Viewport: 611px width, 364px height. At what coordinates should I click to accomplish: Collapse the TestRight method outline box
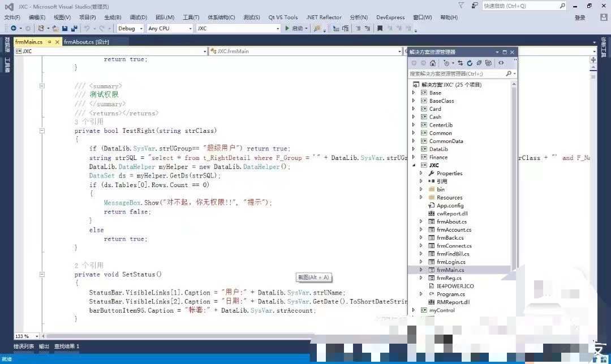click(42, 131)
